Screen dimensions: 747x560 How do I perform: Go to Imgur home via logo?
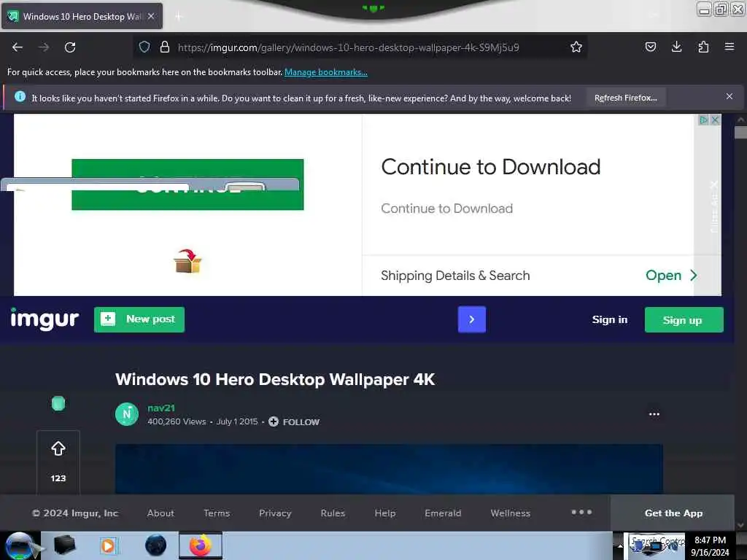[44, 319]
